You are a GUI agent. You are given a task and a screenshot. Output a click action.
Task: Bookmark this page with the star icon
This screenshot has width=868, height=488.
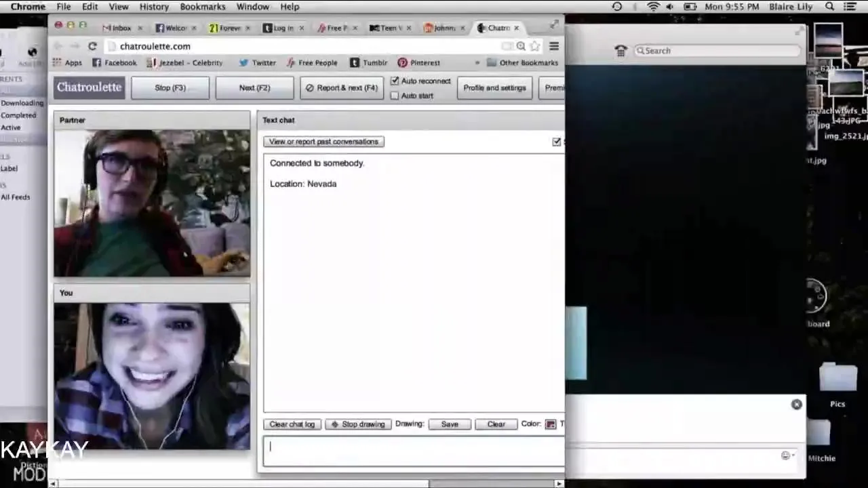[535, 46]
